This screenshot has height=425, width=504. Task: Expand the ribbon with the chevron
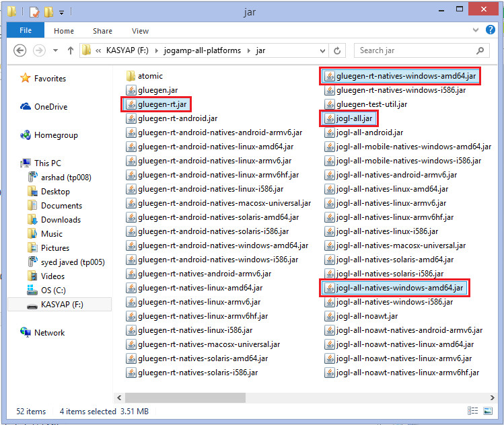click(477, 31)
